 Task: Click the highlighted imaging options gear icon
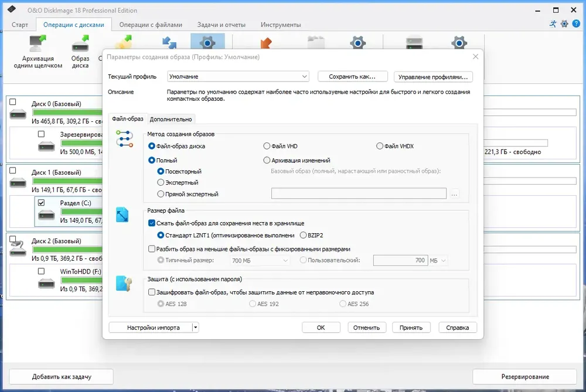(207, 42)
